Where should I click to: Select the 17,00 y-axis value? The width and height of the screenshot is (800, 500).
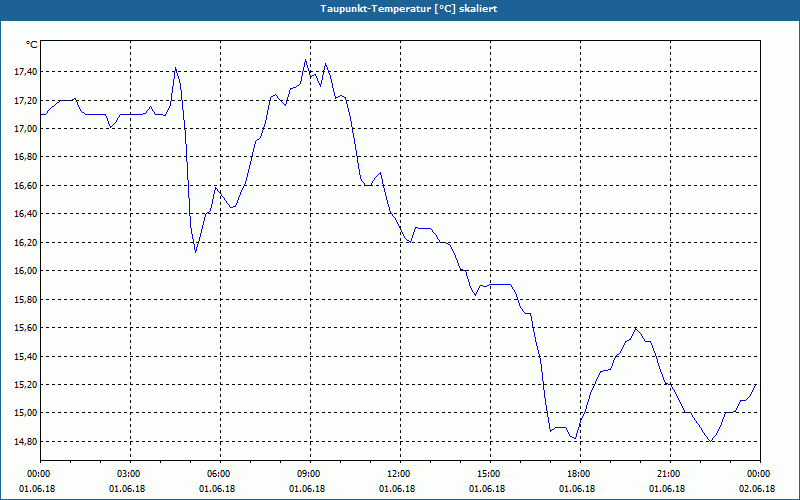[24, 129]
